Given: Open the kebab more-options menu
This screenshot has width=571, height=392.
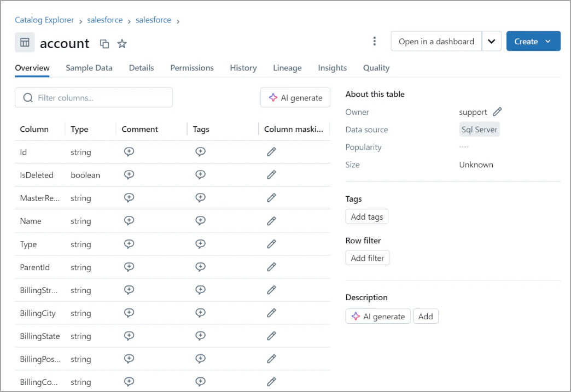Looking at the screenshot, I should (x=375, y=42).
